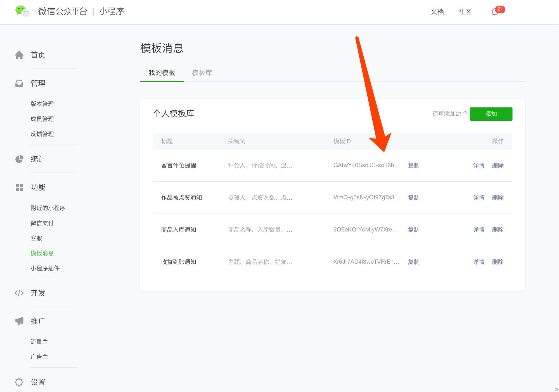559x392 pixels.
Task: Click the megaphone icon beside 推广
Action: pyautogui.click(x=19, y=321)
